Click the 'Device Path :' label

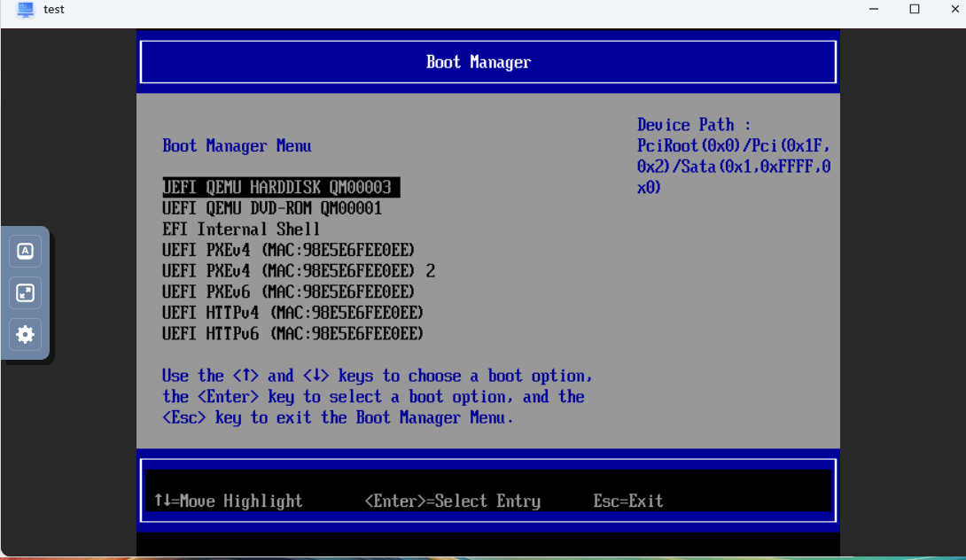click(694, 125)
